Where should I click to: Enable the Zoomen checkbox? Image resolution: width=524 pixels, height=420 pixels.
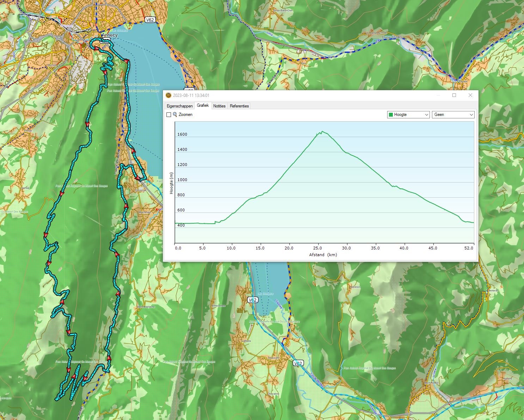tap(169, 115)
